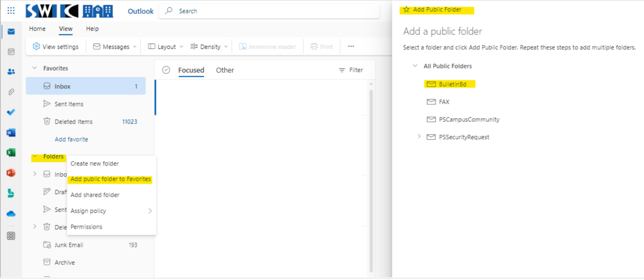Open the Bing icon in the sidebar
Screen dimensions: 644x280
point(11,193)
